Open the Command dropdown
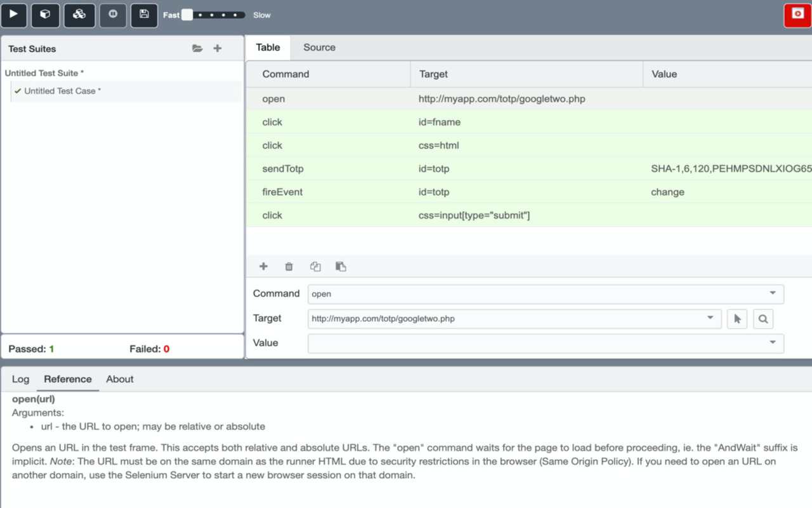 pyautogui.click(x=772, y=293)
